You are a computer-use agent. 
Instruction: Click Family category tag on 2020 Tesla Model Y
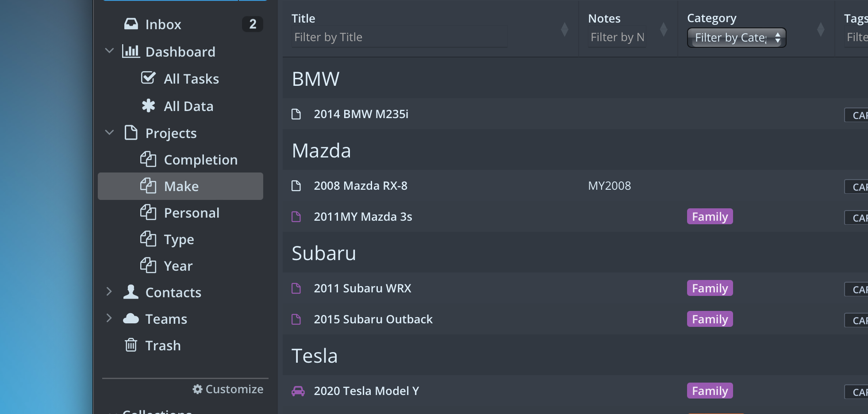coord(710,391)
